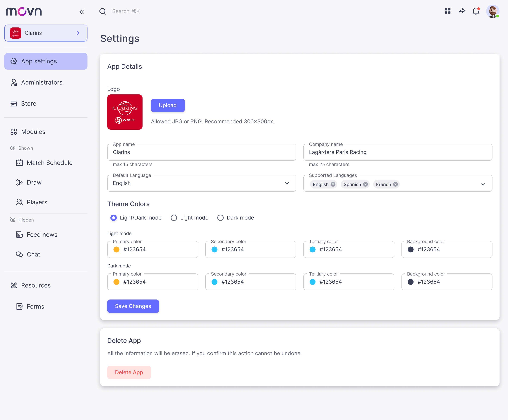The image size is (508, 420).
Task: Click the Company name input field
Action: [397, 152]
